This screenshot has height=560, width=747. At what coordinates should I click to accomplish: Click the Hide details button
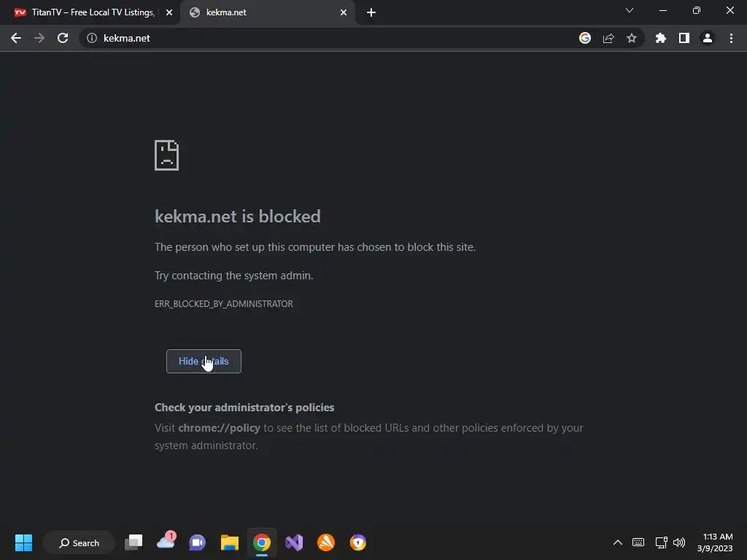pyautogui.click(x=204, y=362)
